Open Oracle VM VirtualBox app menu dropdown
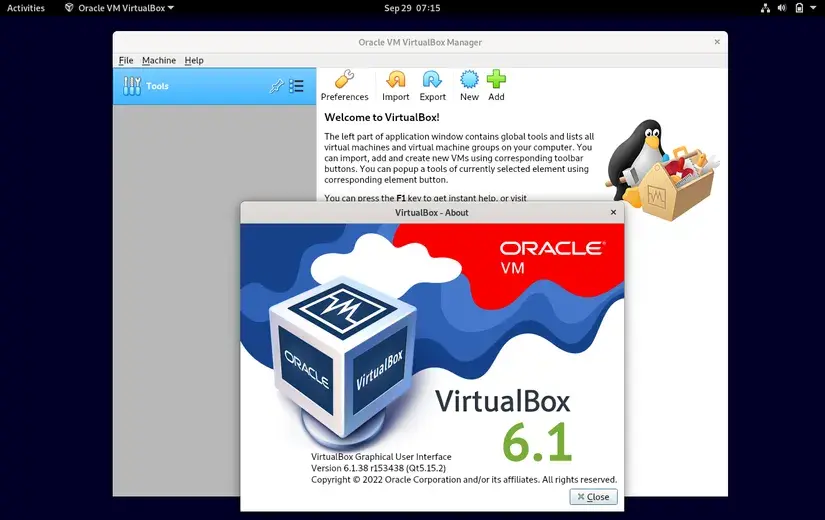 click(x=119, y=8)
